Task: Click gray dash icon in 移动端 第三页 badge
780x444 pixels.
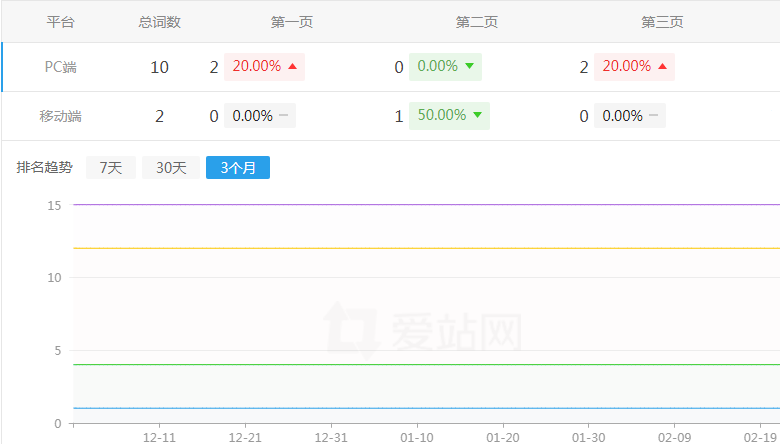Action: pos(653,115)
